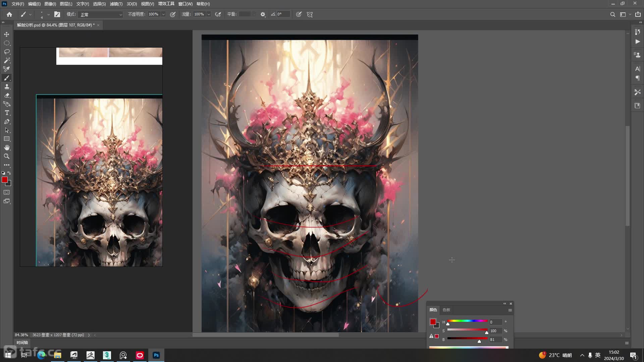Screen dimensions: 644x362
Task: Click the Color panel foreground swatch
Action: click(433, 322)
